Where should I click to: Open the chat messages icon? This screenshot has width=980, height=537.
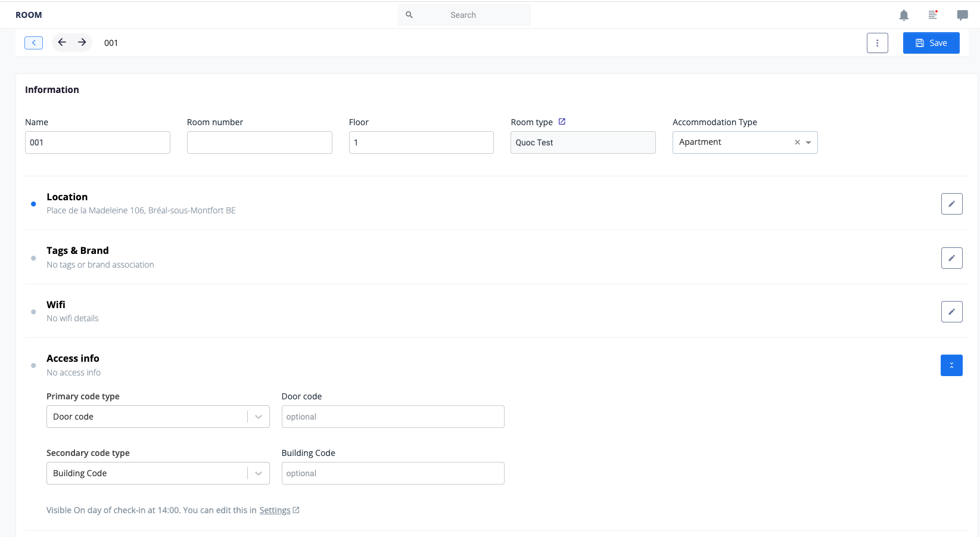pyautogui.click(x=962, y=15)
